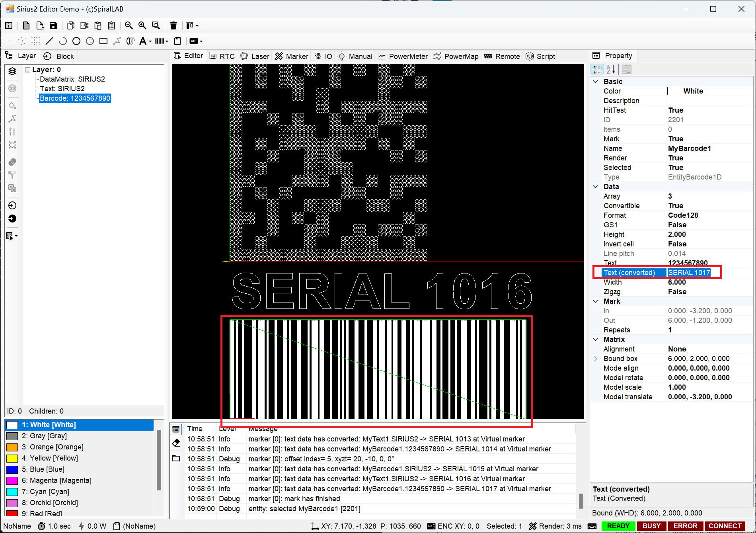The height and width of the screenshot is (533, 756).
Task: Delete the selection with the trash can icon
Action: [x=173, y=25]
